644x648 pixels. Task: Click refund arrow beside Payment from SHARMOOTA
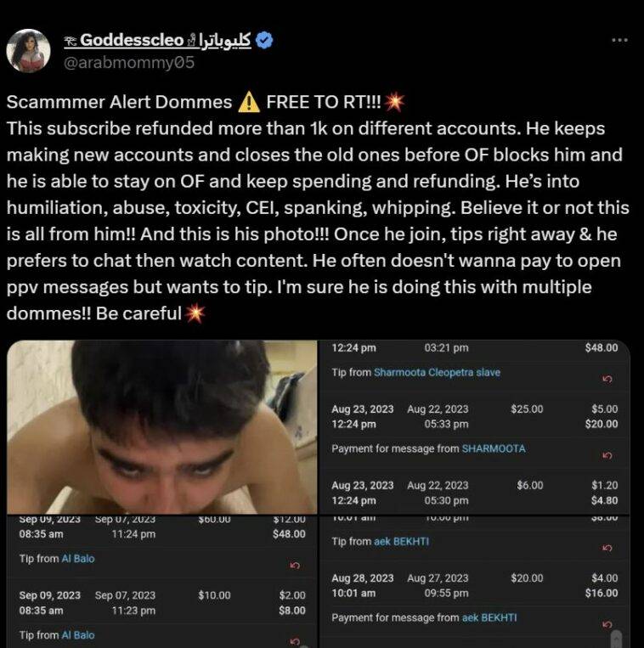[607, 455]
